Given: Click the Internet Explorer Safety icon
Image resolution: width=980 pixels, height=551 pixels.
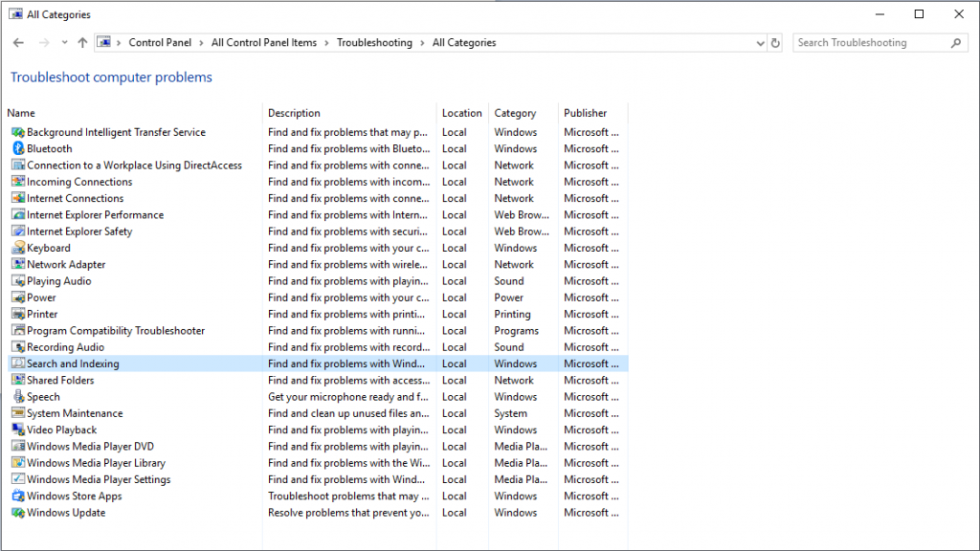Looking at the screenshot, I should [18, 231].
